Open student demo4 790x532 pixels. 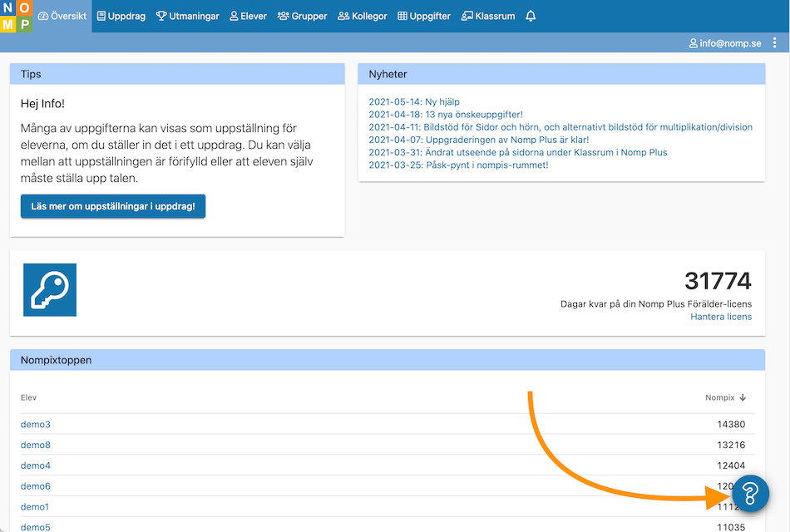coord(35,465)
